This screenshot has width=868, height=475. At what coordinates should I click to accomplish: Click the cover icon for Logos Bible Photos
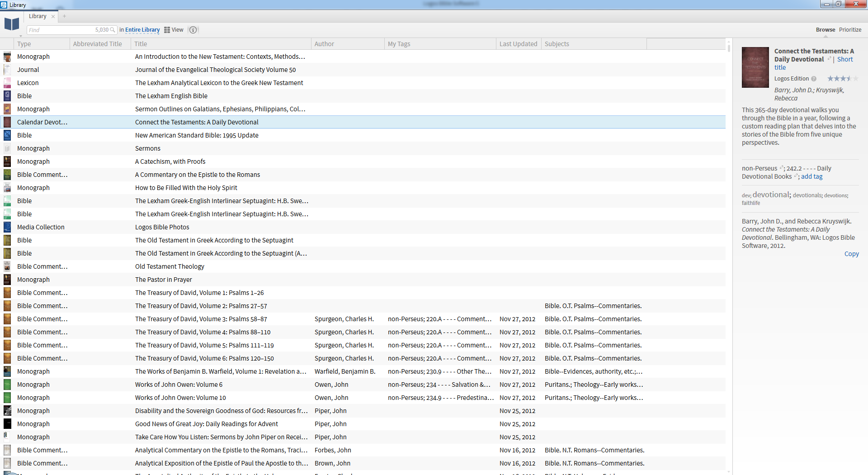pyautogui.click(x=7, y=227)
